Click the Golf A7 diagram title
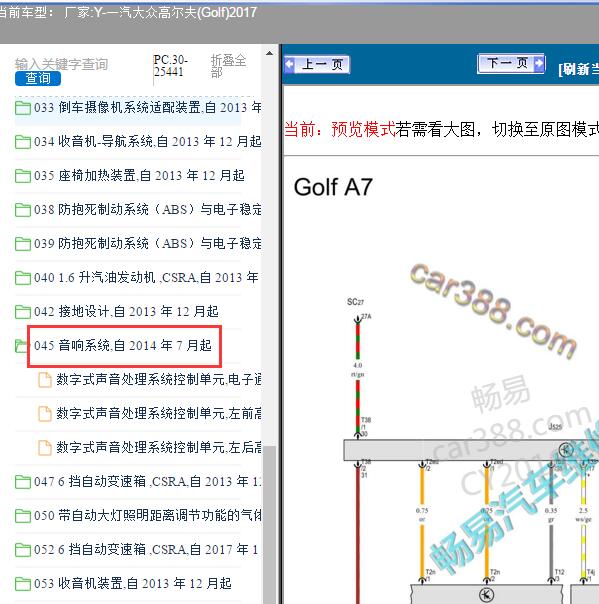Viewport: 599px width, 604px height. tap(333, 188)
